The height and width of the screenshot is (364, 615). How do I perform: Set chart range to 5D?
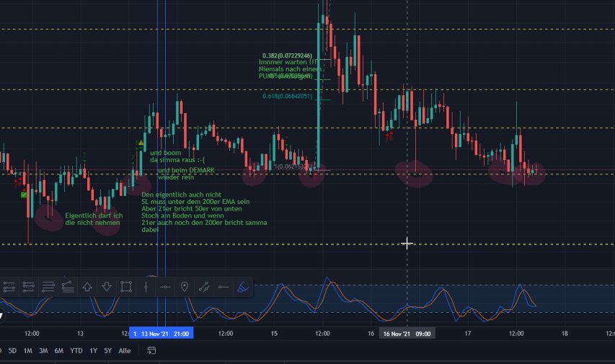click(x=12, y=350)
